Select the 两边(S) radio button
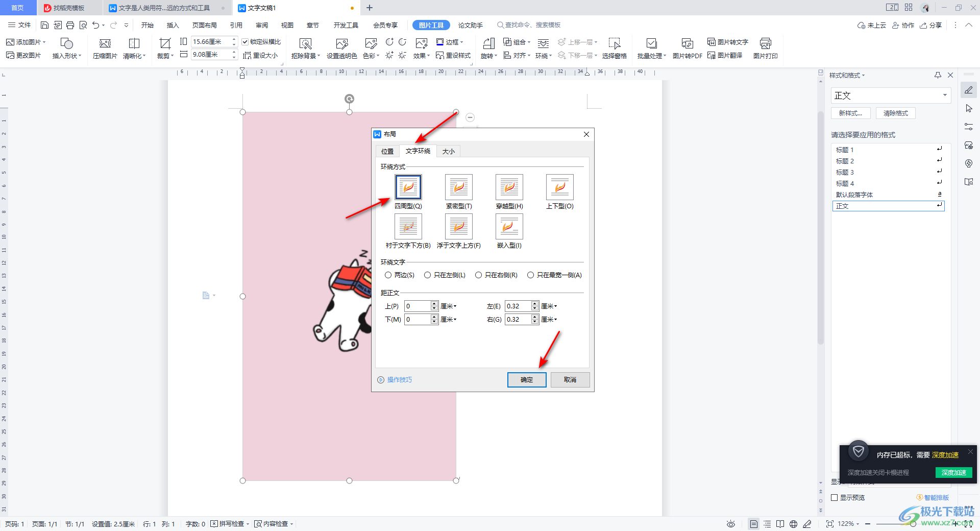Screen dimensions: 980x531 (388, 275)
